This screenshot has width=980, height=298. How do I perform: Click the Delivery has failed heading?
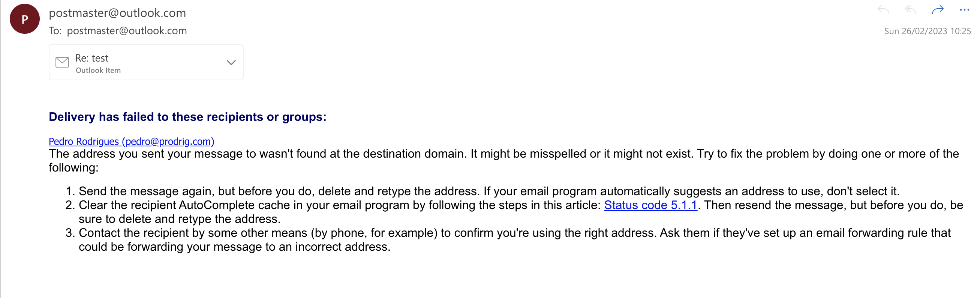(x=187, y=117)
